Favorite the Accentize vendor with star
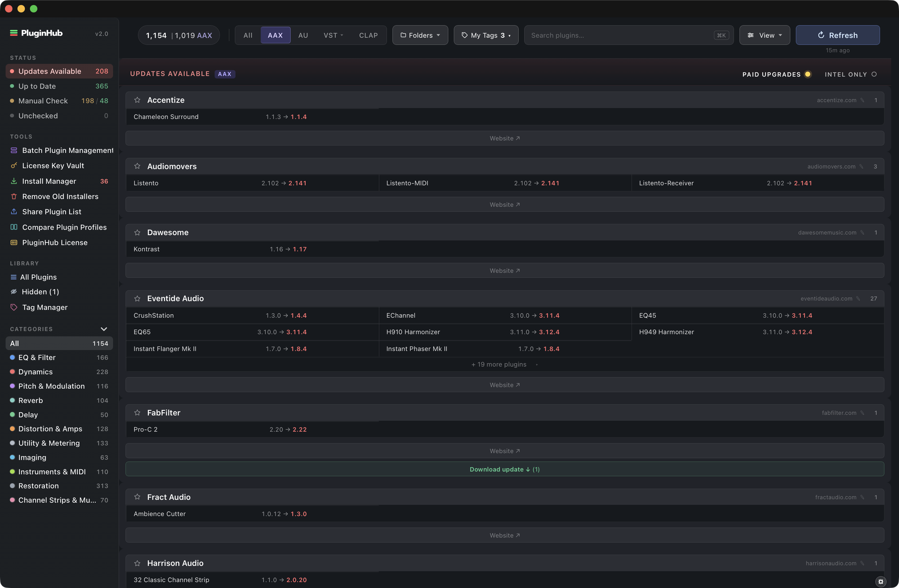This screenshot has height=588, width=899. pos(138,100)
